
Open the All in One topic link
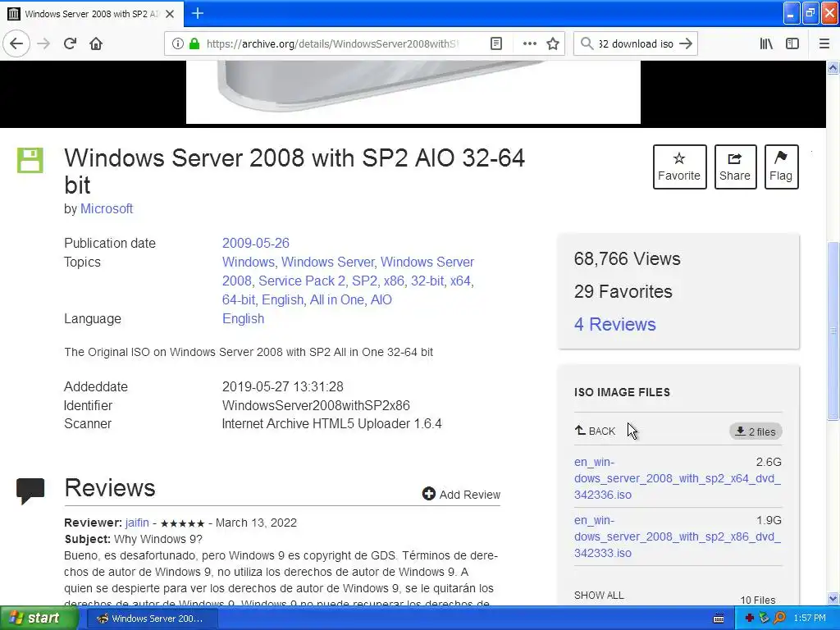coord(337,299)
